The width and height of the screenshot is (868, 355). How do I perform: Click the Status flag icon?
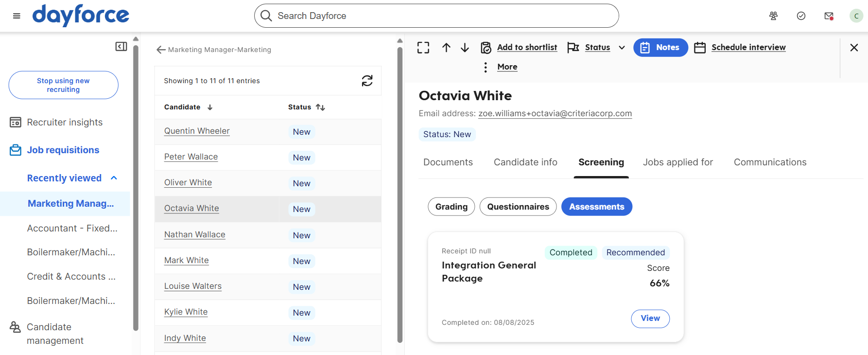573,48
